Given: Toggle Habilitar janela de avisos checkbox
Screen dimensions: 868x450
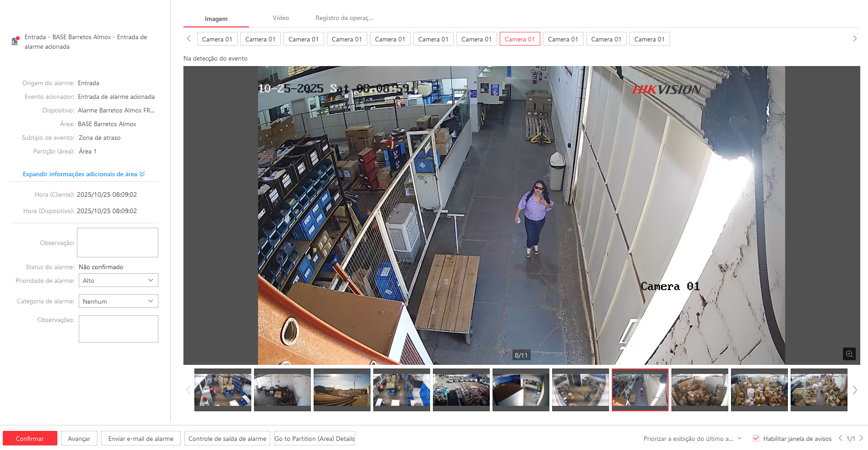Looking at the screenshot, I should point(756,439).
